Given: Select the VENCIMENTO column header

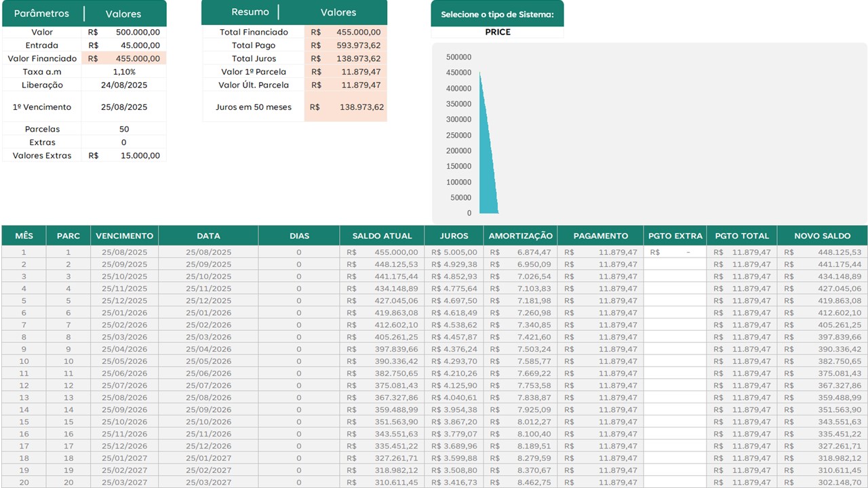Looking at the screenshot, I should [x=124, y=236].
